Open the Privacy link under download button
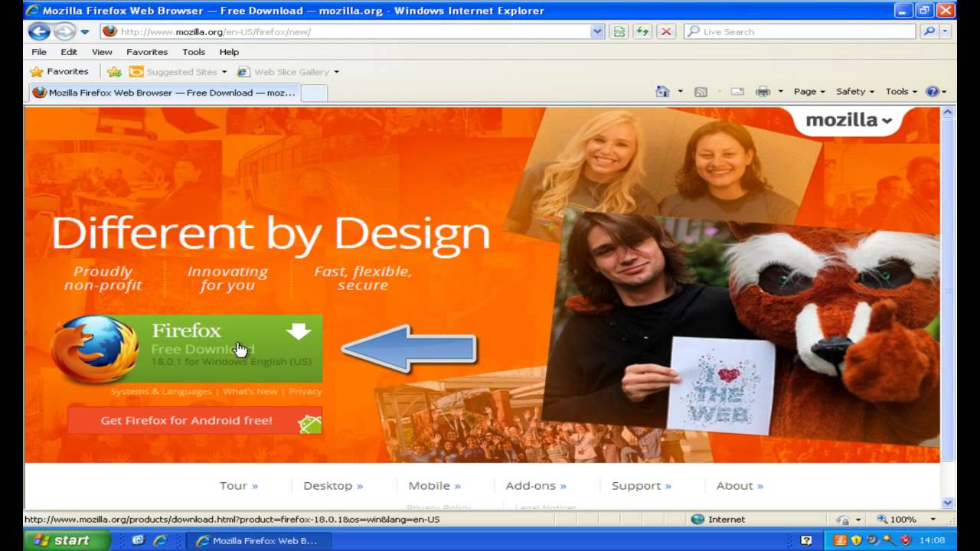980x551 pixels. click(x=305, y=391)
